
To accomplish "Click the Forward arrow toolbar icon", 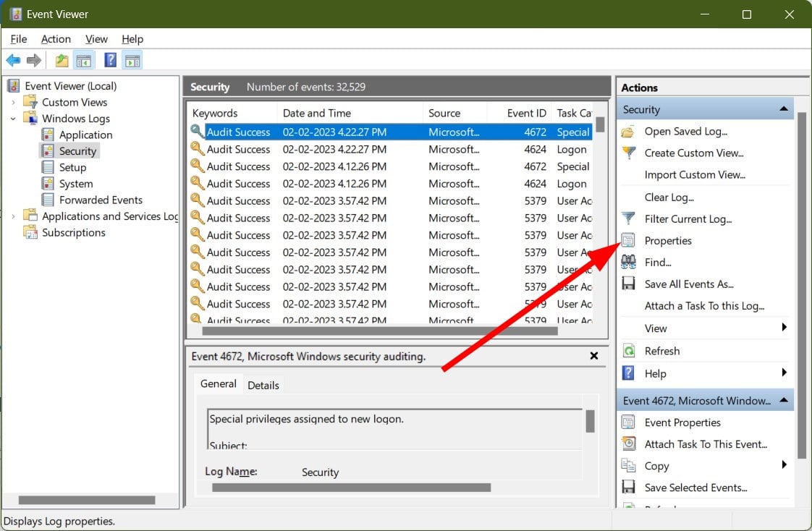I will tap(34, 61).
